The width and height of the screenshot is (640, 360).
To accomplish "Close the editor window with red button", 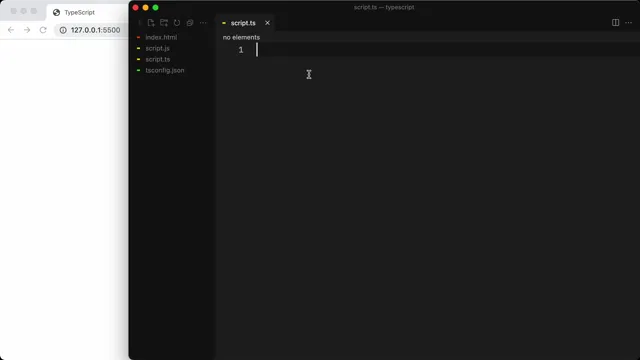I will click(x=136, y=7).
